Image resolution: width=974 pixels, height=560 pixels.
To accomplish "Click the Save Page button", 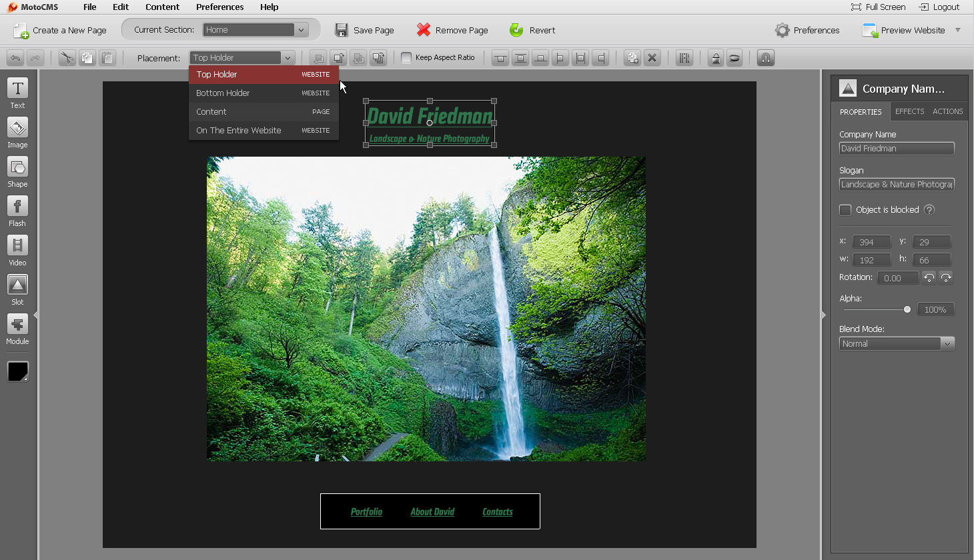I will pos(365,30).
